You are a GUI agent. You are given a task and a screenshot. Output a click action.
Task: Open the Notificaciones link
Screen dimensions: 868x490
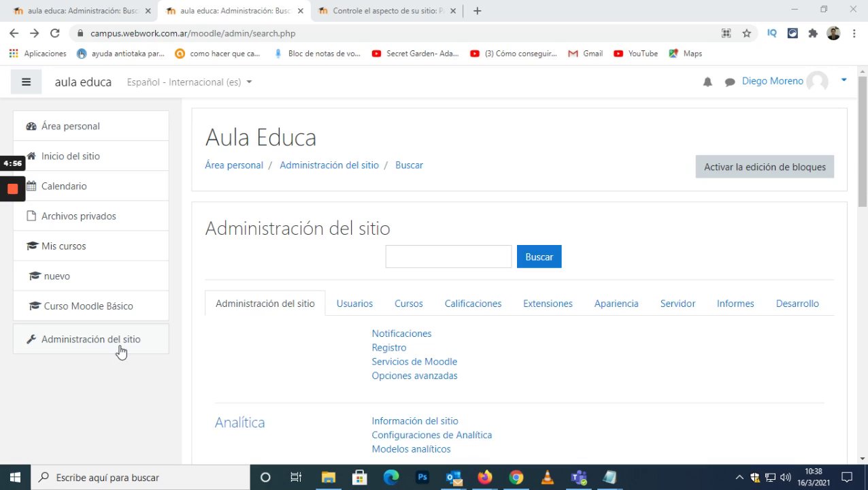(401, 333)
